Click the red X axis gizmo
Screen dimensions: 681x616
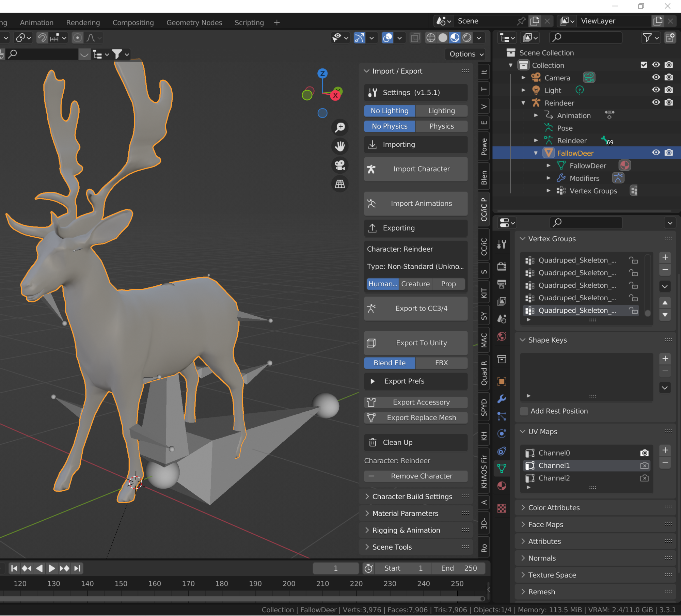point(335,95)
